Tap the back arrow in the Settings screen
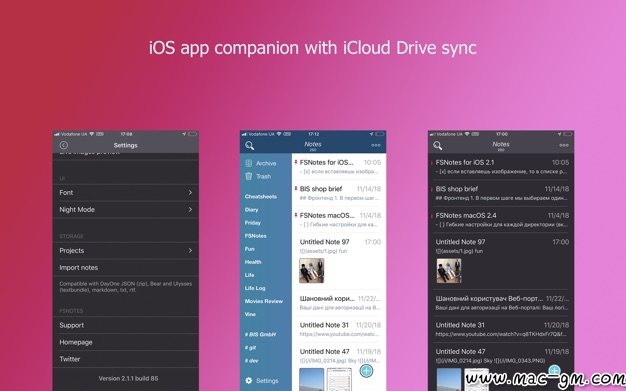 (63, 145)
